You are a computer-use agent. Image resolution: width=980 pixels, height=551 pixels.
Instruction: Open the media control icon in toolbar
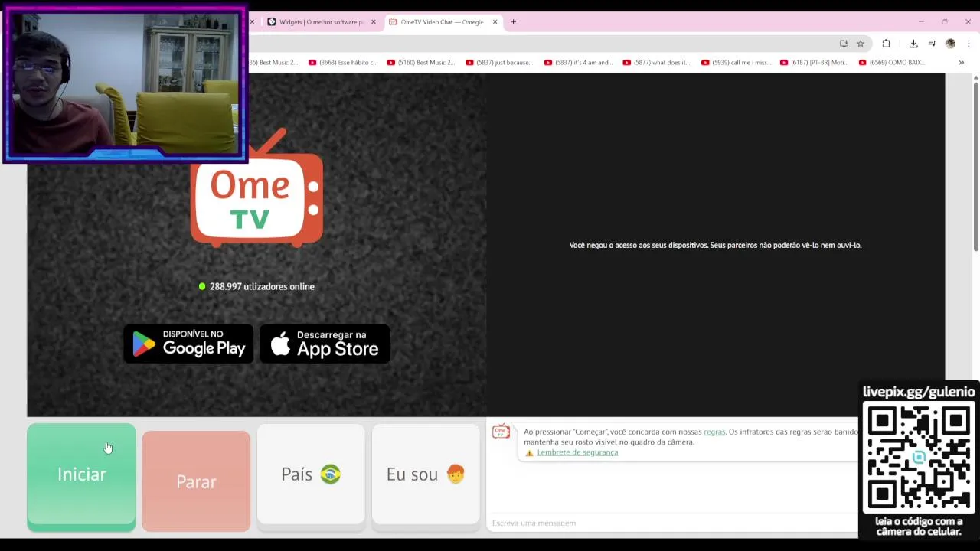pos(932,44)
